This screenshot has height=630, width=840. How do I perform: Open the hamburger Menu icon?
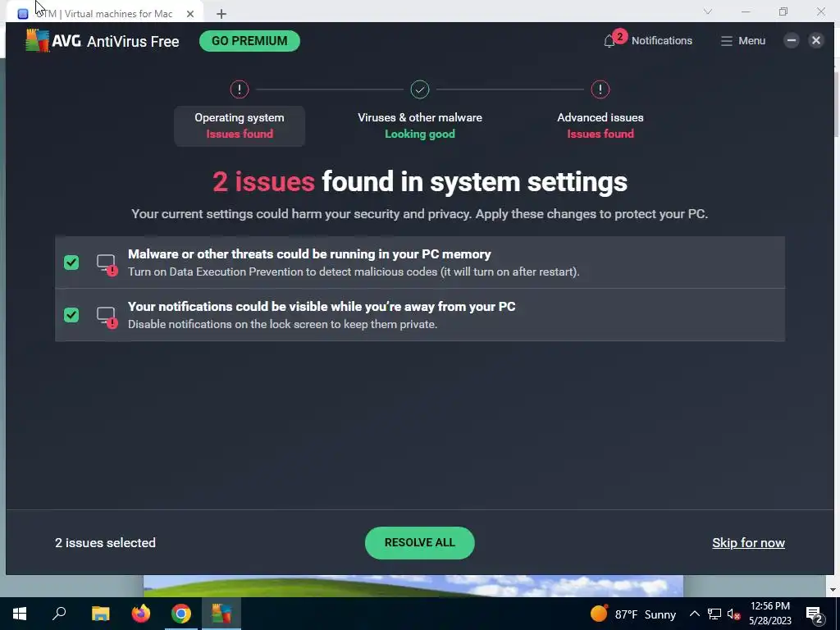click(727, 41)
